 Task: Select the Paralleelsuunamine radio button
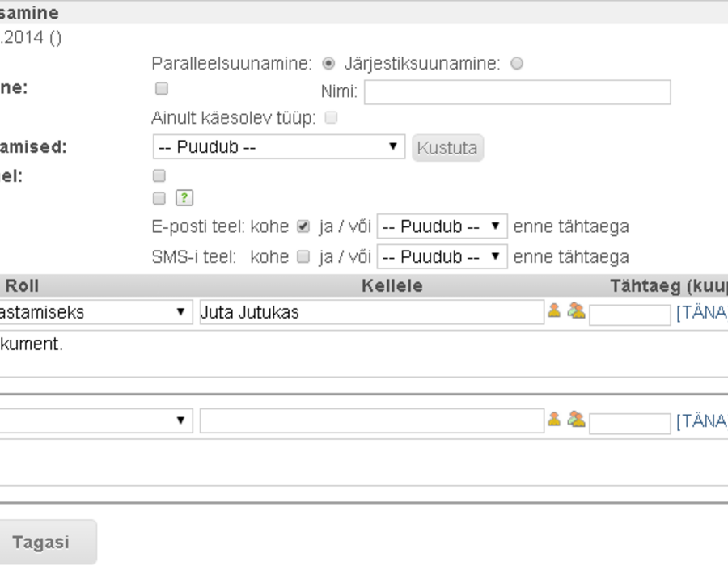click(328, 63)
